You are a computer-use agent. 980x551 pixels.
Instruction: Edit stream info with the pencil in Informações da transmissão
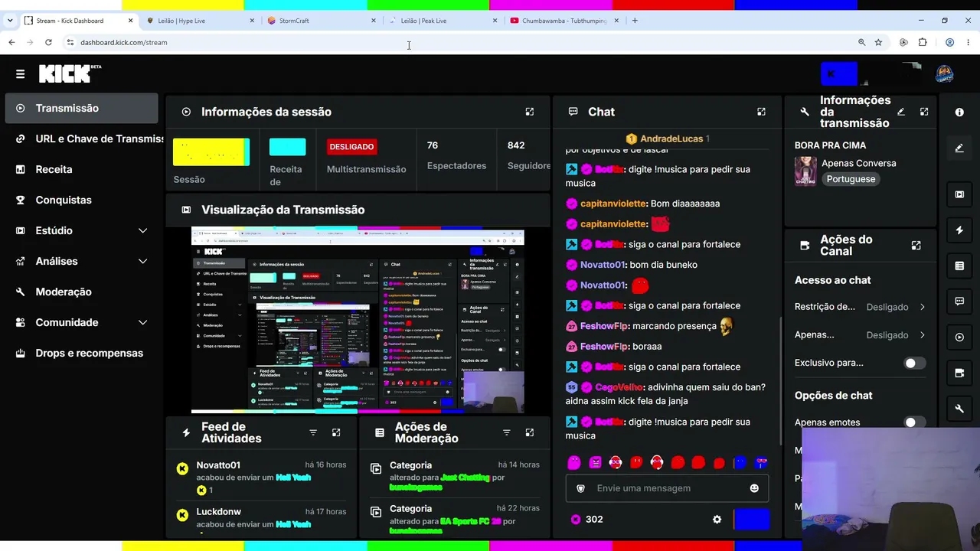pos(901,112)
